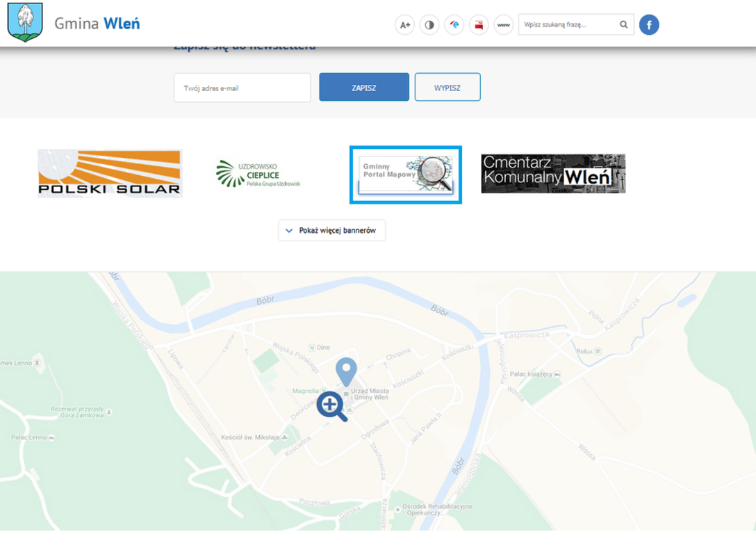Click the zoom-in magnifier on map
This screenshot has width=756, height=534.
click(331, 406)
